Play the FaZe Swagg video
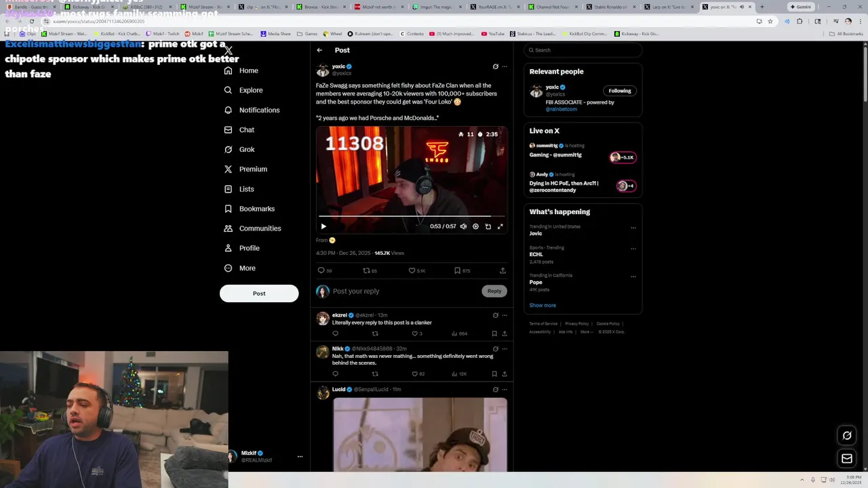Screen dimensions: 868x488 coord(323,226)
